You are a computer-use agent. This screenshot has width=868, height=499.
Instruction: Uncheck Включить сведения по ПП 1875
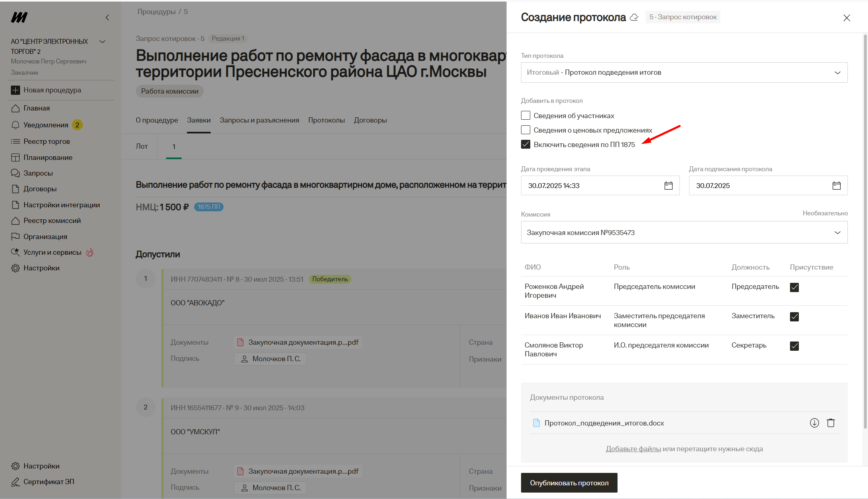tap(525, 145)
